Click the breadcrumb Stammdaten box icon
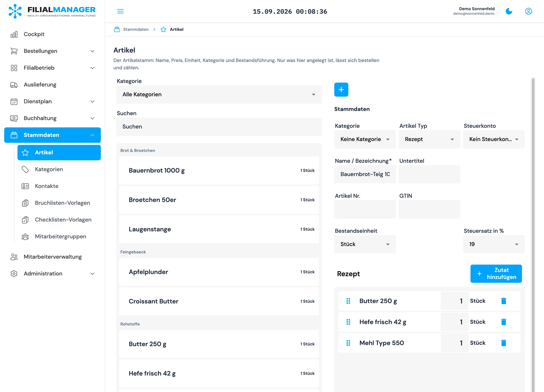The image size is (544, 392). [117, 29]
